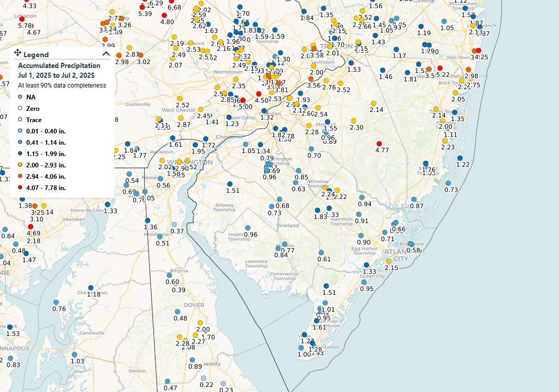Click the 0.70 station marker near Medford

pyautogui.click(x=311, y=149)
